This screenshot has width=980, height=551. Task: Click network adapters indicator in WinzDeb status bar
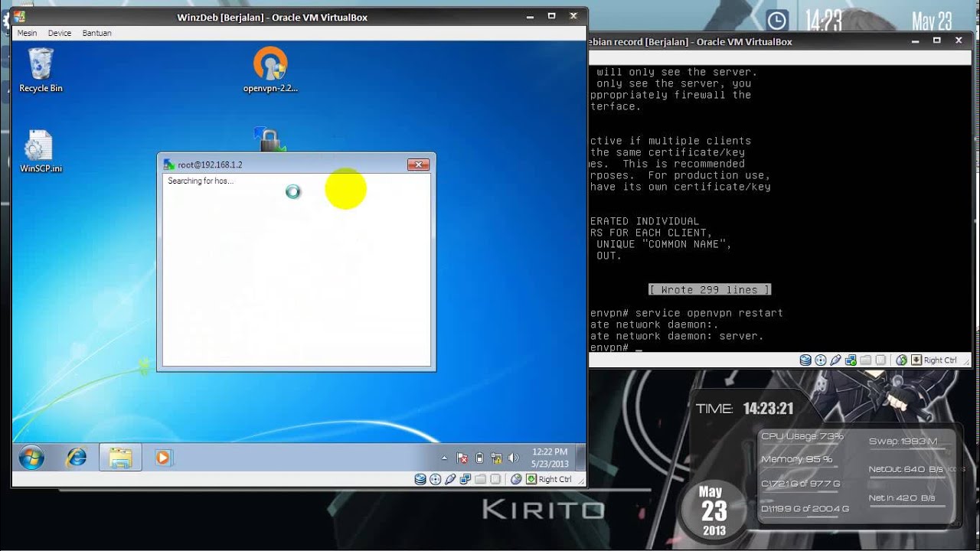click(x=465, y=479)
